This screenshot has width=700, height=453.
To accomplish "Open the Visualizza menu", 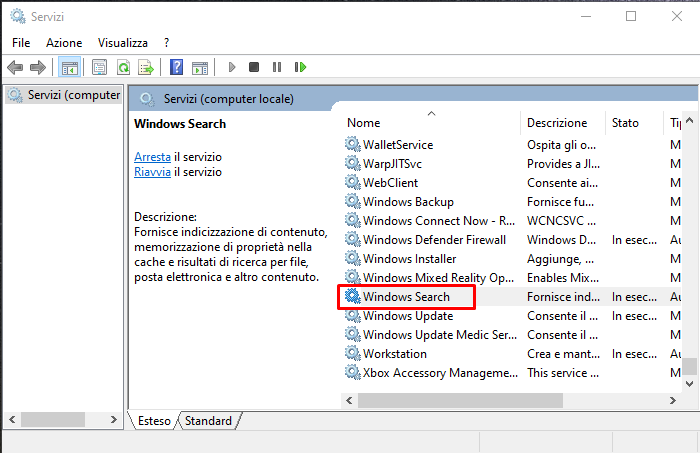I will (123, 43).
